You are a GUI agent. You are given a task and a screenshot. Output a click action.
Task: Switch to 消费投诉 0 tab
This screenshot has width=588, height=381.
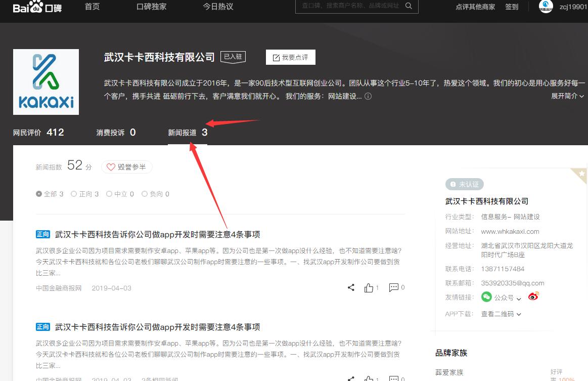[116, 133]
